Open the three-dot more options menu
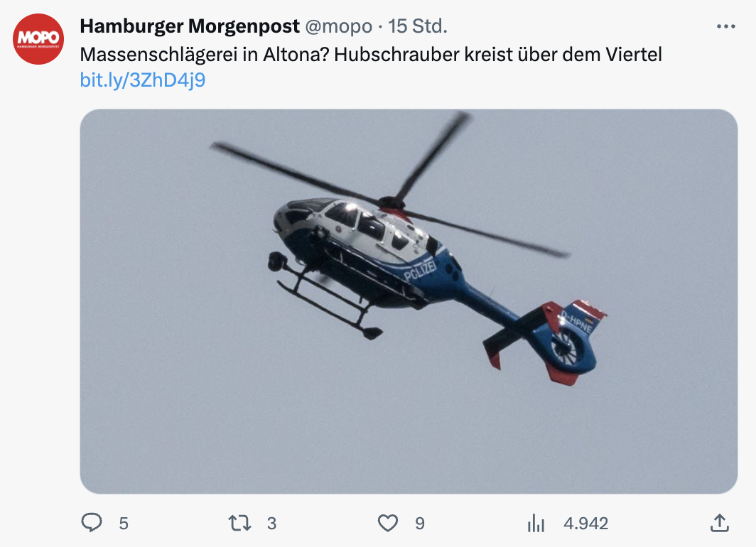Screen dimensions: 756x547 (725, 26)
